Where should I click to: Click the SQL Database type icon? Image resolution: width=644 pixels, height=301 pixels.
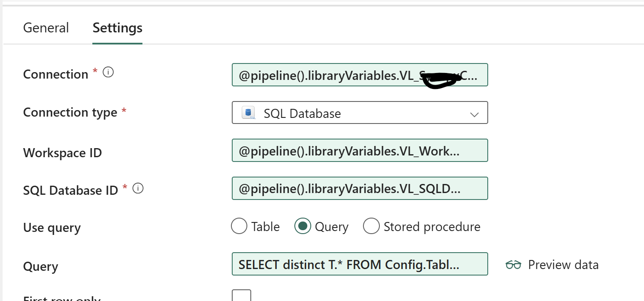pyautogui.click(x=248, y=113)
